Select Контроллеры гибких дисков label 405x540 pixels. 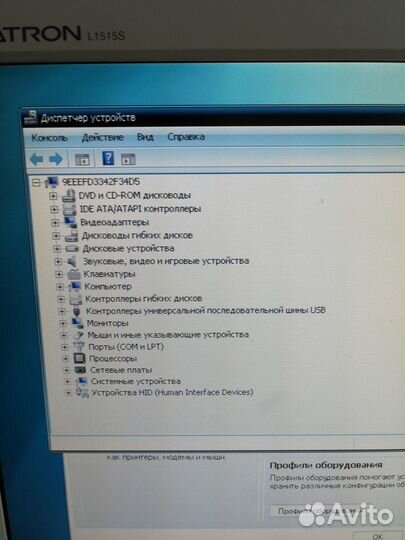point(144,299)
